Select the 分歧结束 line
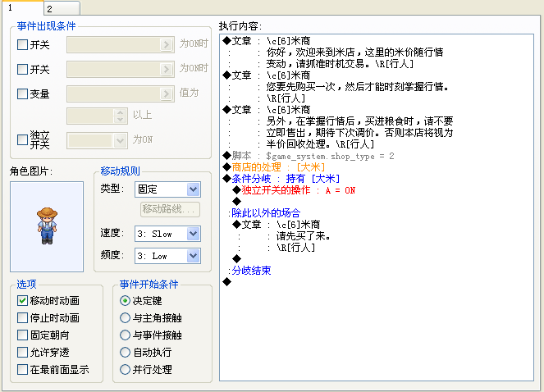Image resolution: width=544 pixels, height=392 pixels. pyautogui.click(x=249, y=271)
